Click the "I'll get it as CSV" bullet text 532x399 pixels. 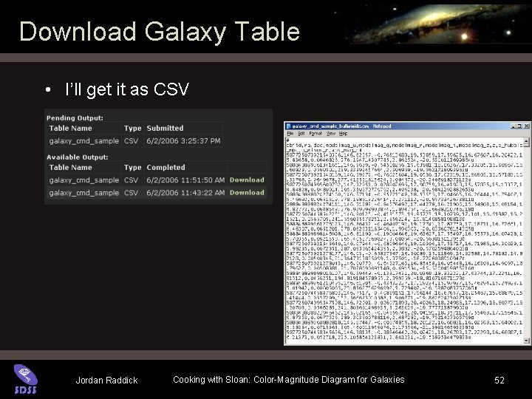(x=127, y=90)
